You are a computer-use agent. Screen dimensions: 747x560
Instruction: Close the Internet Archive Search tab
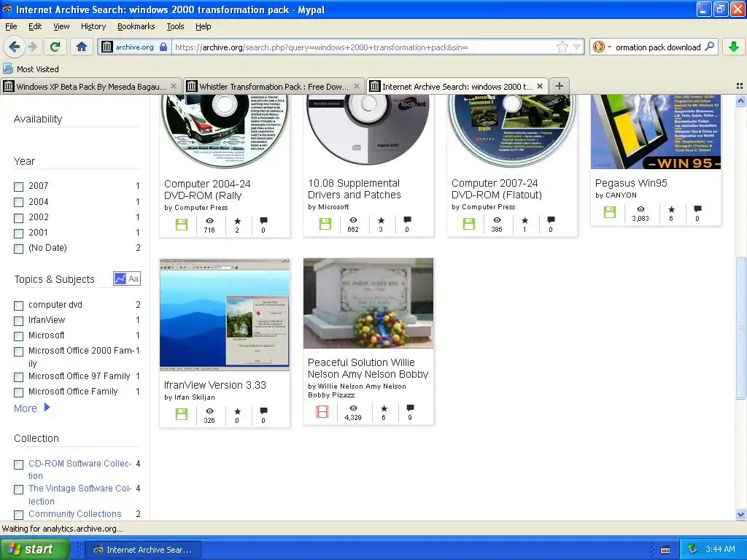tap(540, 86)
